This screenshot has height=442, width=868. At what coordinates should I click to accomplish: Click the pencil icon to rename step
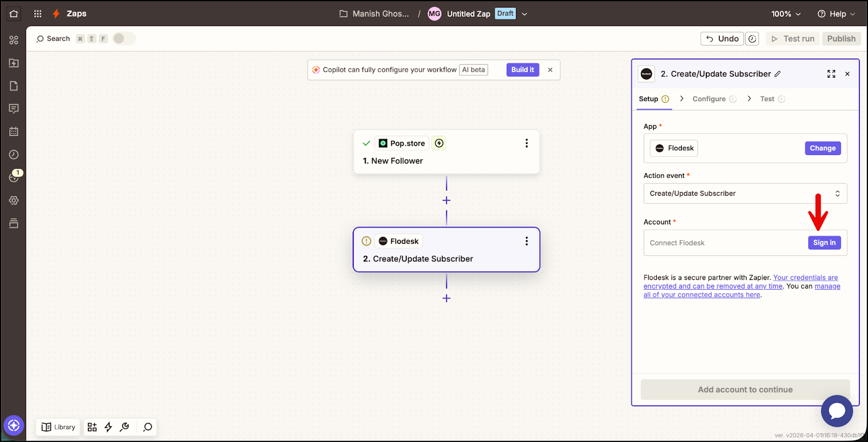(x=777, y=74)
